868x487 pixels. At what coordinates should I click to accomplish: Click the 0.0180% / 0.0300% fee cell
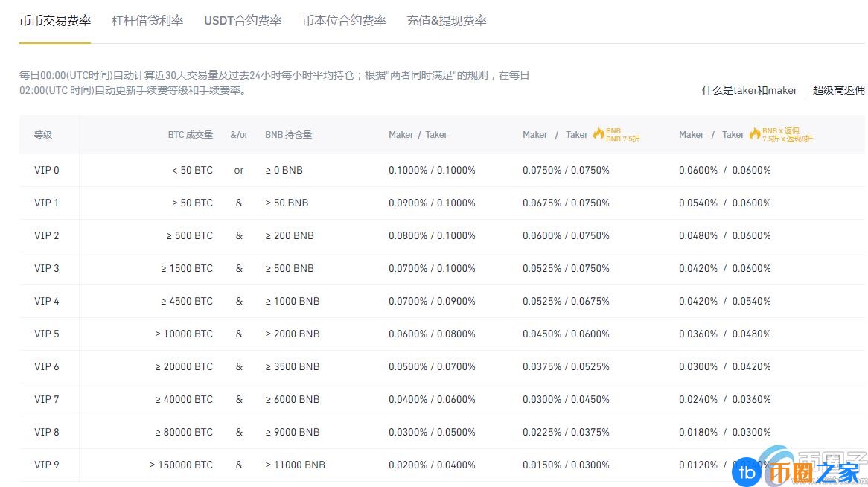pos(724,432)
